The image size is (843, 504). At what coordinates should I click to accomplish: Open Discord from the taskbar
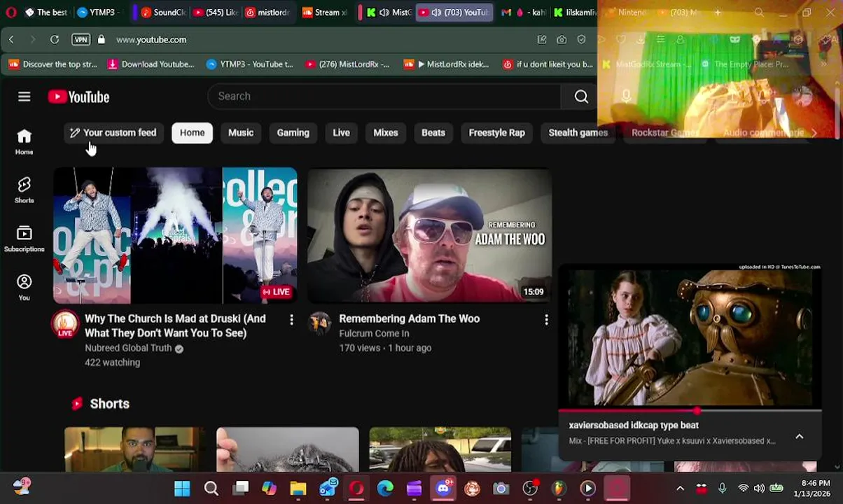(443, 488)
